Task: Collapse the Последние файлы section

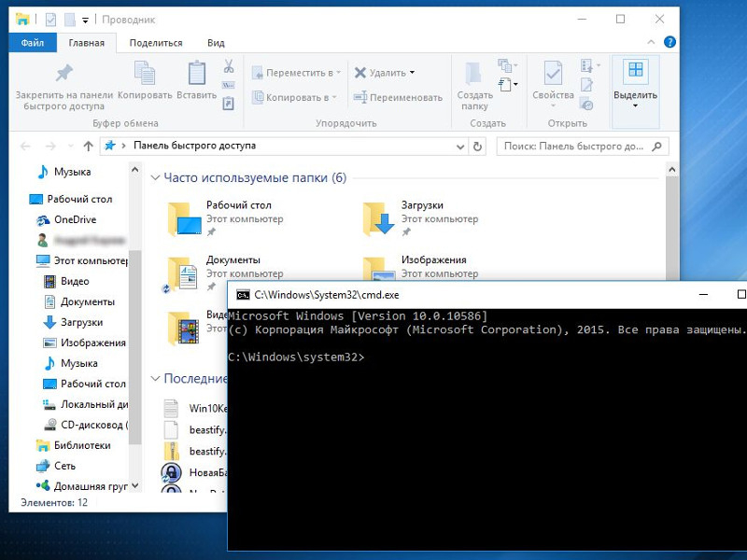Action: click(155, 379)
